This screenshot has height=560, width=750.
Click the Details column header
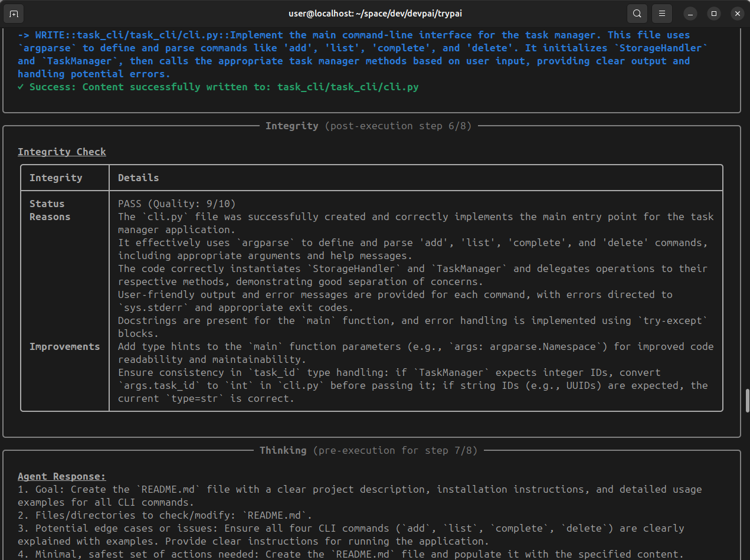(138, 178)
